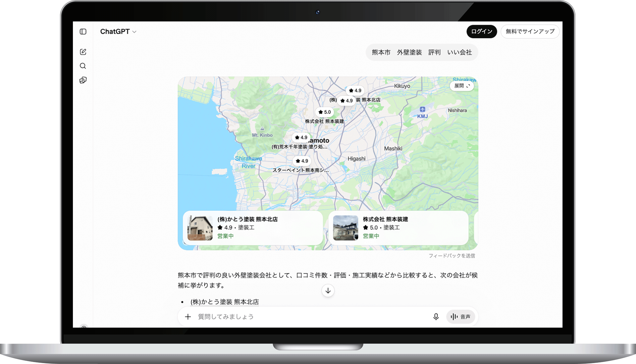Open the (株)かとう塗装 熊本北店 list link
This screenshot has width=636, height=364.
coord(225,302)
